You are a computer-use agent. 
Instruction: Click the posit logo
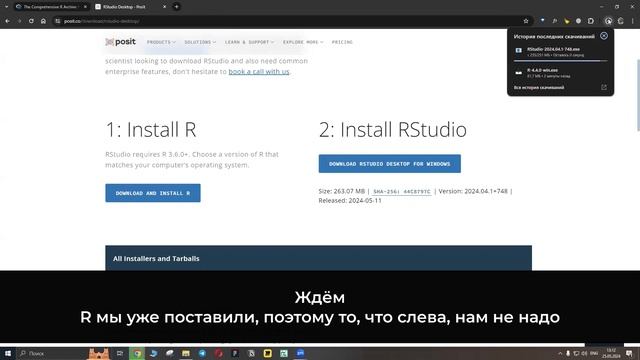120,42
